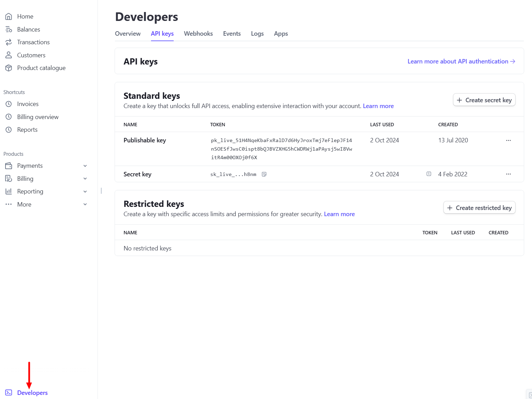The width and height of the screenshot is (532, 399).
Task: Expand the Reporting section chevron
Action: pos(85,191)
